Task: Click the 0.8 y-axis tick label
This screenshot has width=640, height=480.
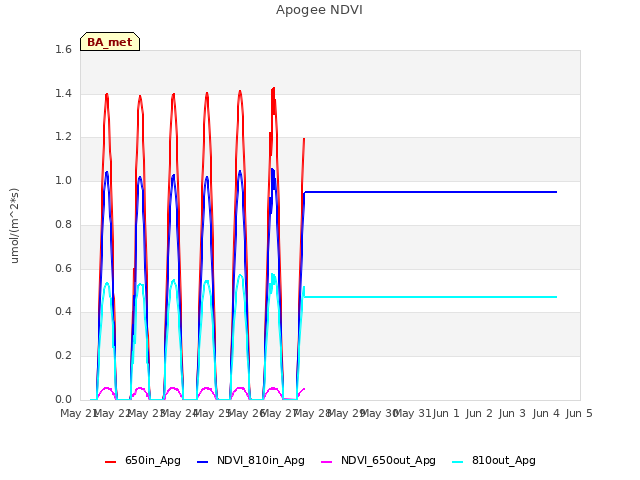Action: point(63,224)
